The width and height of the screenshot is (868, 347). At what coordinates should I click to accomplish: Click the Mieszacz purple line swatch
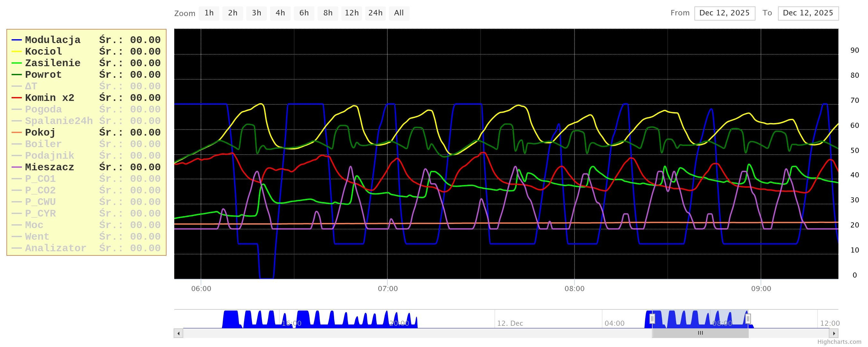(x=16, y=167)
